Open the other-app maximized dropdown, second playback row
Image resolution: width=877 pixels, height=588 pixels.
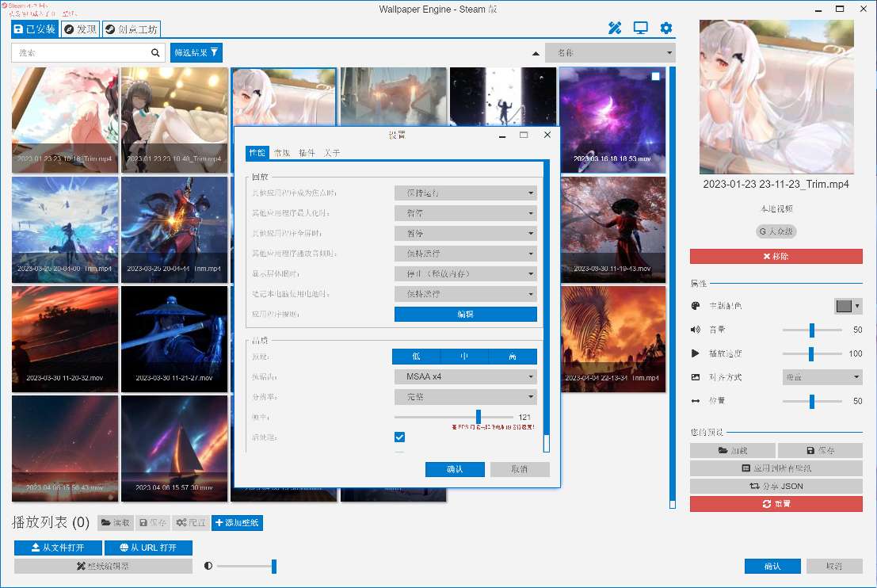click(465, 213)
